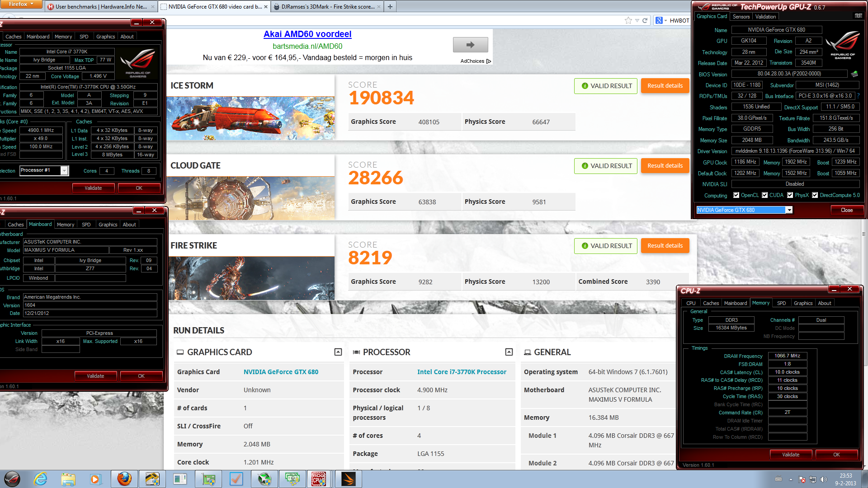Image resolution: width=868 pixels, height=488 pixels.
Task: Open the ROG CPU-Z taskbar icon
Action: [319, 479]
